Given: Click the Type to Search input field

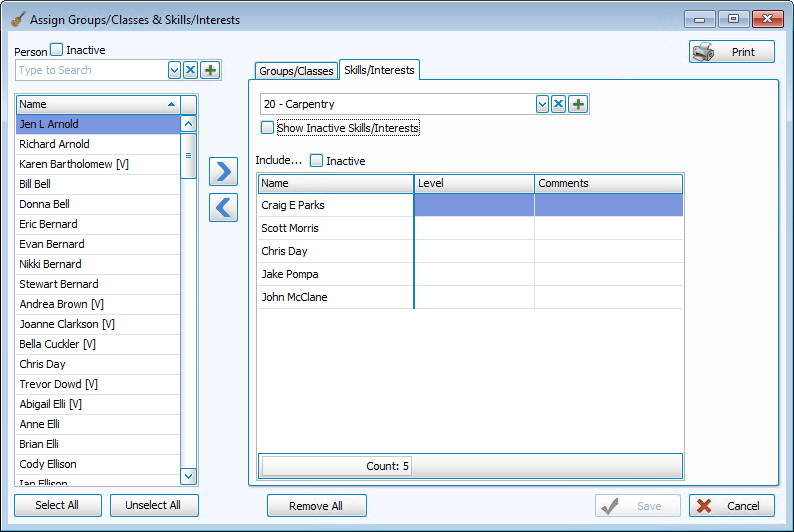Looking at the screenshot, I should pyautogui.click(x=92, y=70).
